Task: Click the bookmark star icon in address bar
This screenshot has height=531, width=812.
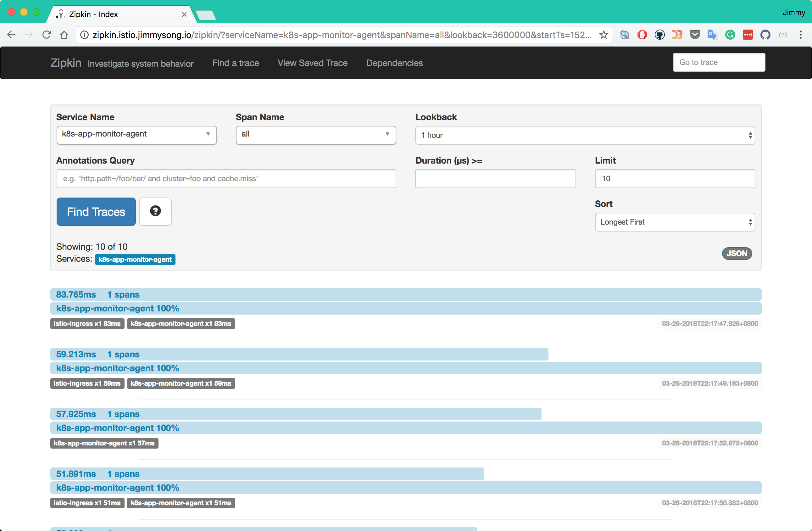Action: 603,35
